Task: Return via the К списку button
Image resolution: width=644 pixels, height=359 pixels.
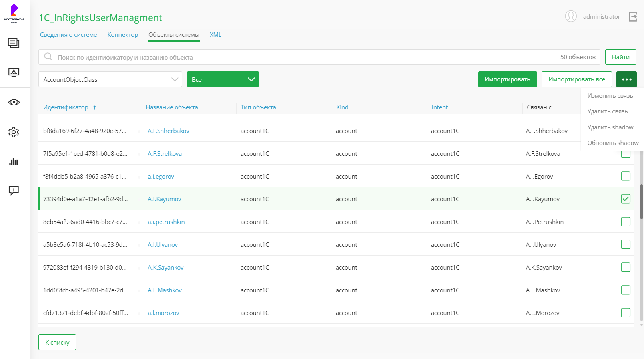Action: coord(57,342)
